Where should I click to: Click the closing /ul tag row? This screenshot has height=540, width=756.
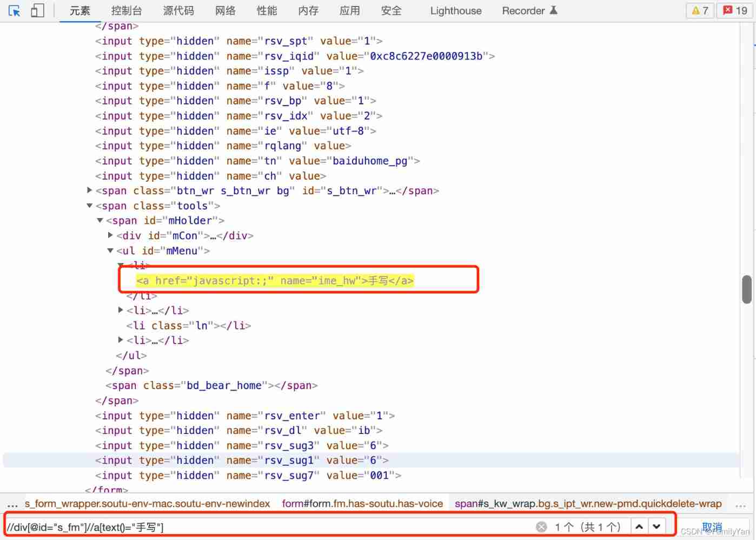click(131, 355)
